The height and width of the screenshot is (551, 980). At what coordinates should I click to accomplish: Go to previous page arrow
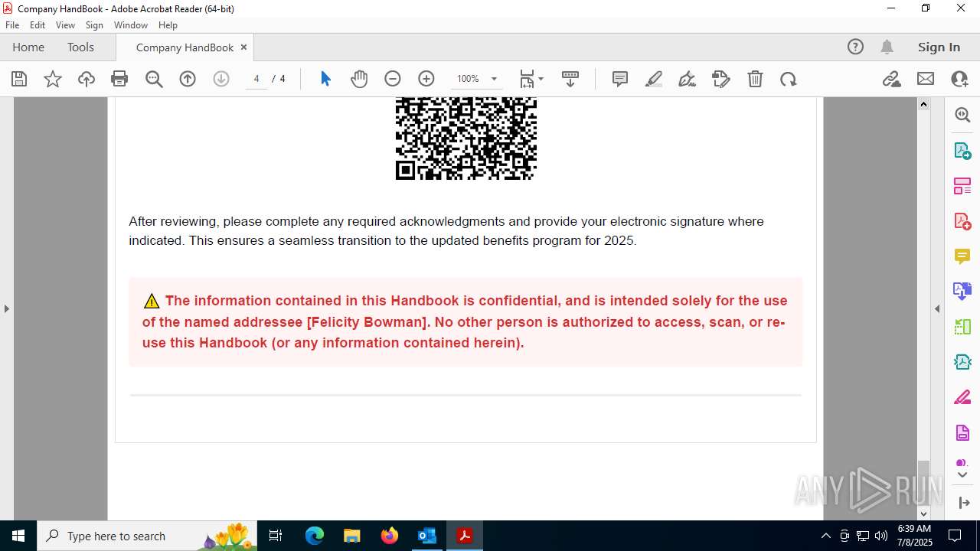click(188, 79)
